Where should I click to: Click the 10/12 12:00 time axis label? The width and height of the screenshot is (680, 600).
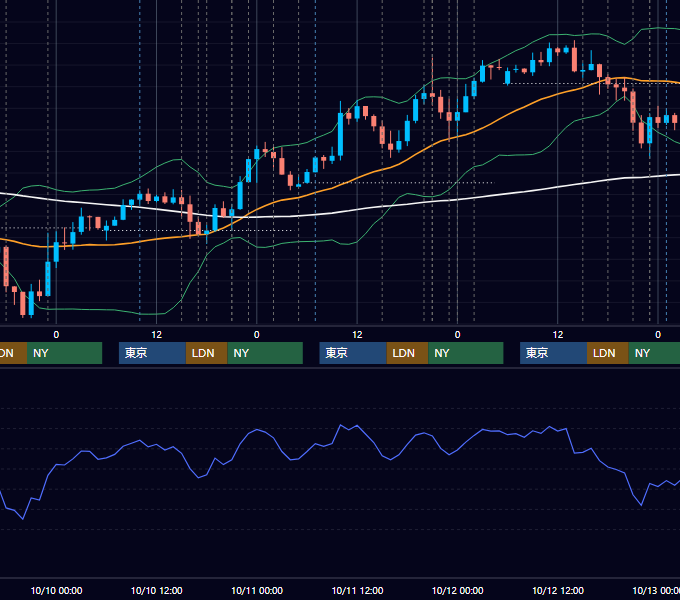(x=558, y=590)
